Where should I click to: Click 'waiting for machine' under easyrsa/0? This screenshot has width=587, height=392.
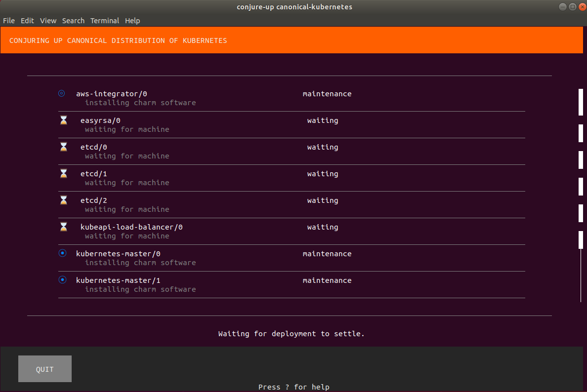pyautogui.click(x=127, y=129)
